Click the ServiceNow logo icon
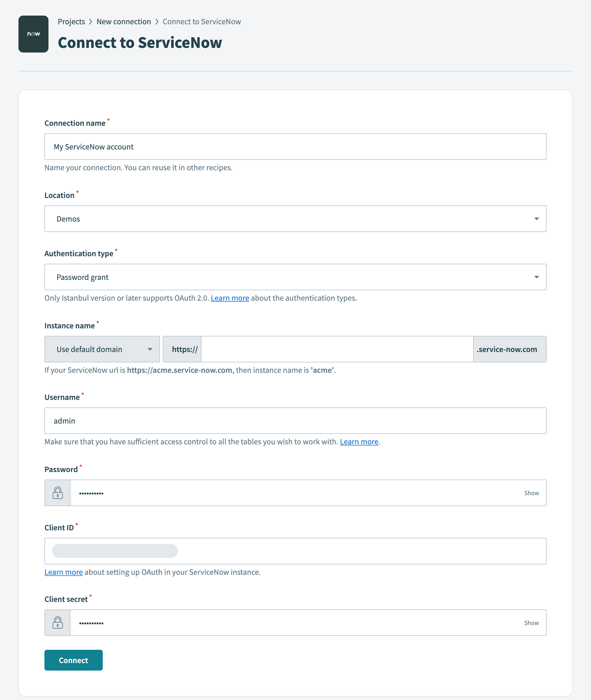591x700 pixels. (x=33, y=33)
